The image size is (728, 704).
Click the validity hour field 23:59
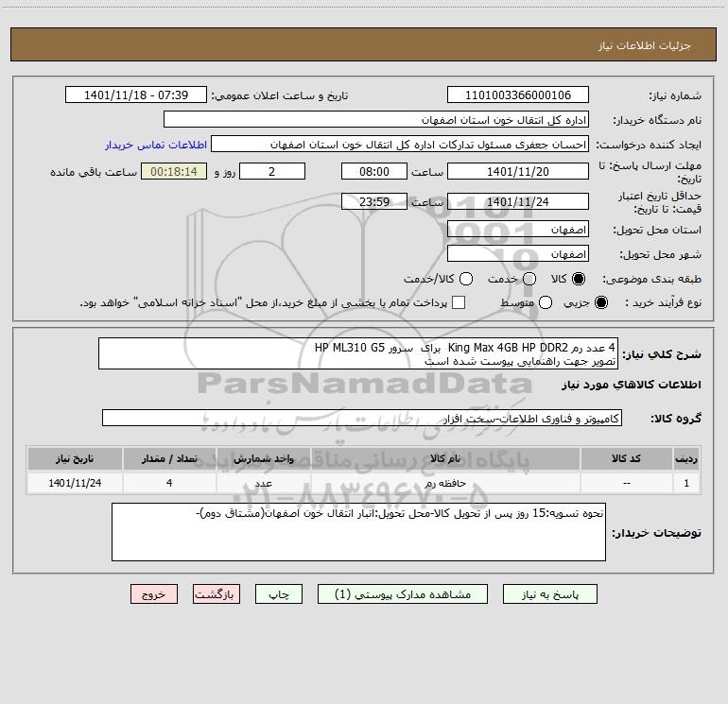(374, 202)
